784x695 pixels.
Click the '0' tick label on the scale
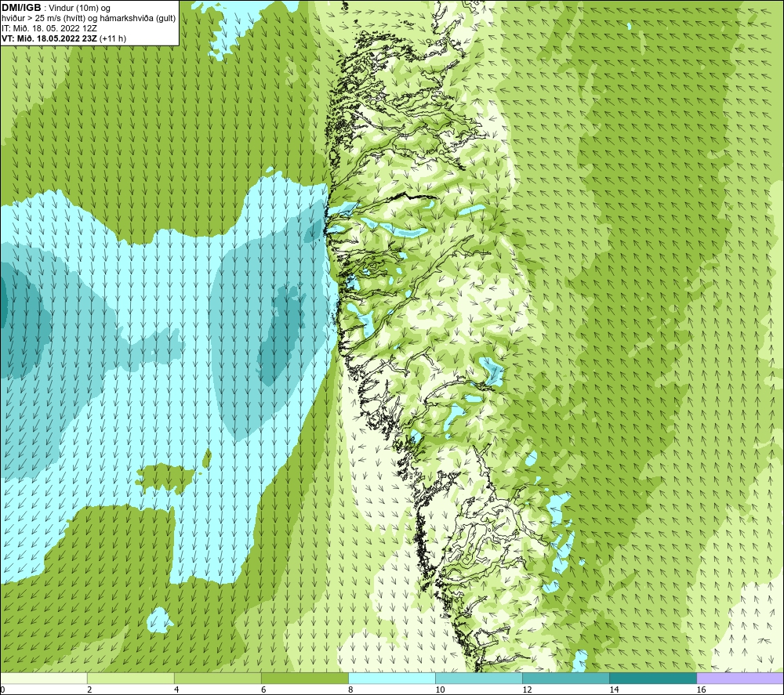[2, 690]
